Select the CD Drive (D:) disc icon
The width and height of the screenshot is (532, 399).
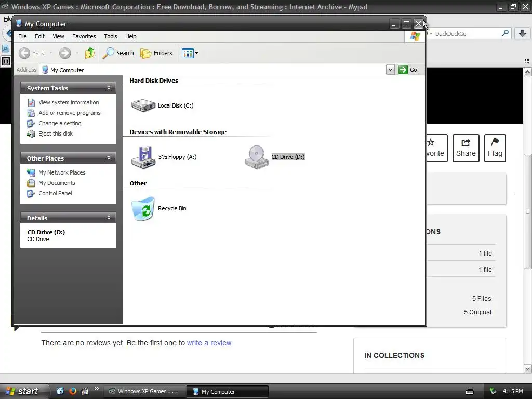[x=257, y=157]
